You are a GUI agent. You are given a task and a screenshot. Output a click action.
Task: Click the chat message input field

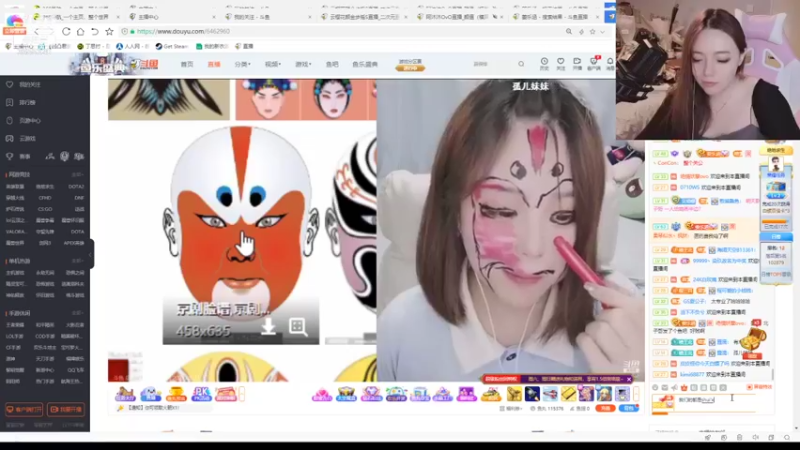click(712, 401)
